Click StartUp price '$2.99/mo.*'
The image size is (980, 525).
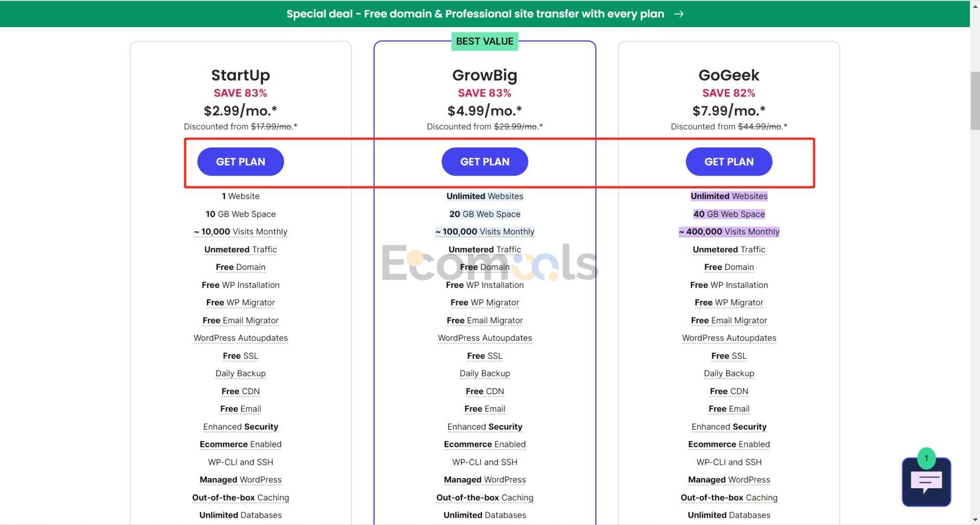tap(240, 111)
